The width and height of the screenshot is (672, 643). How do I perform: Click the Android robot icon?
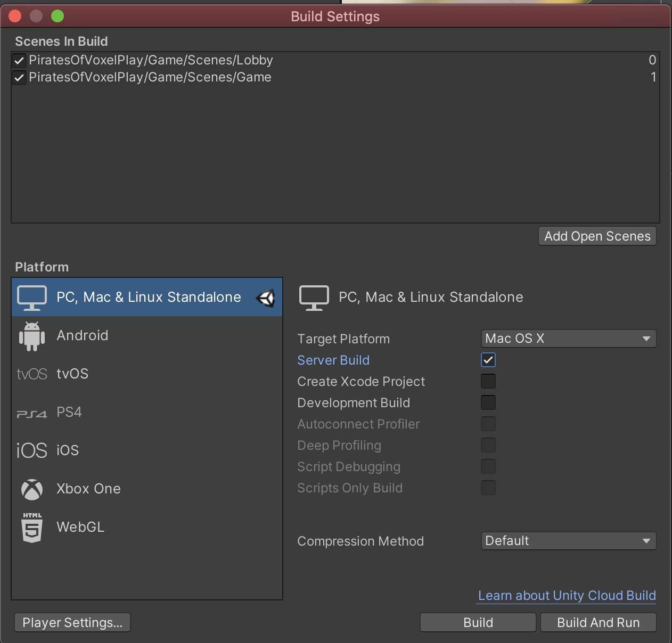(32, 336)
